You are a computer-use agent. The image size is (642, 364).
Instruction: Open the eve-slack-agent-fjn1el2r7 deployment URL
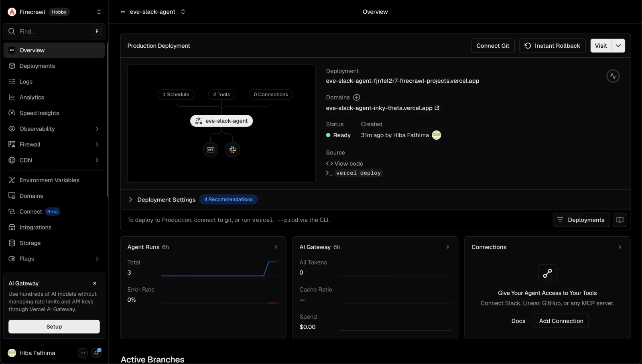(402, 81)
